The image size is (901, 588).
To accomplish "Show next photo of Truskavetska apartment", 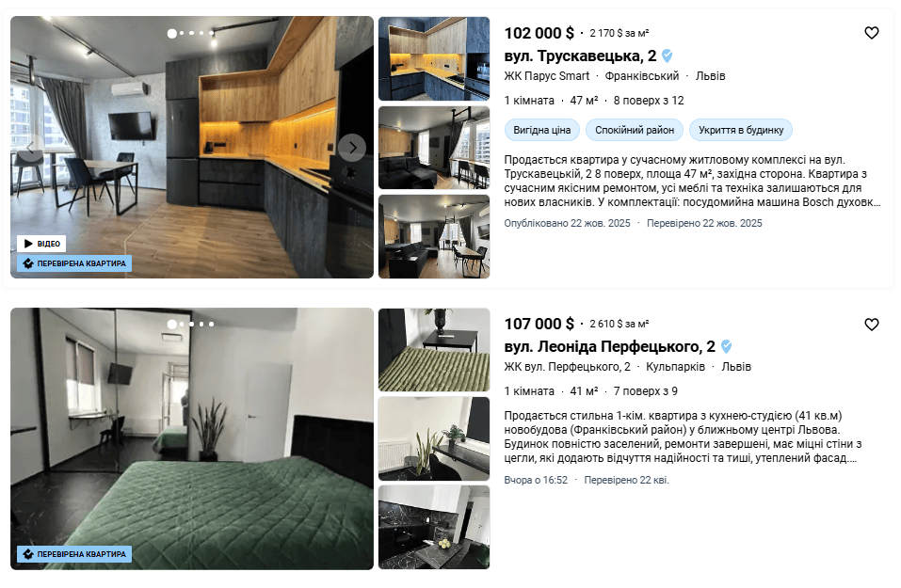I will (352, 148).
